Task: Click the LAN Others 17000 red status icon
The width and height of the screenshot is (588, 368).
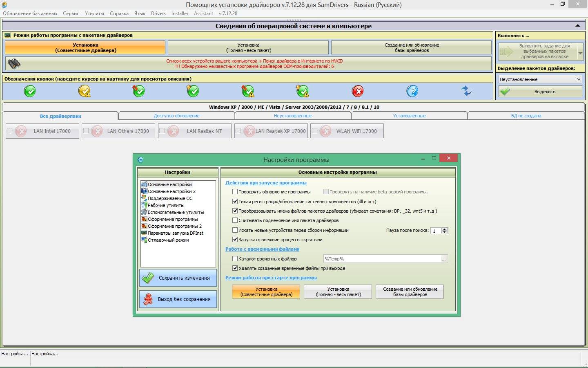Action: [97, 131]
